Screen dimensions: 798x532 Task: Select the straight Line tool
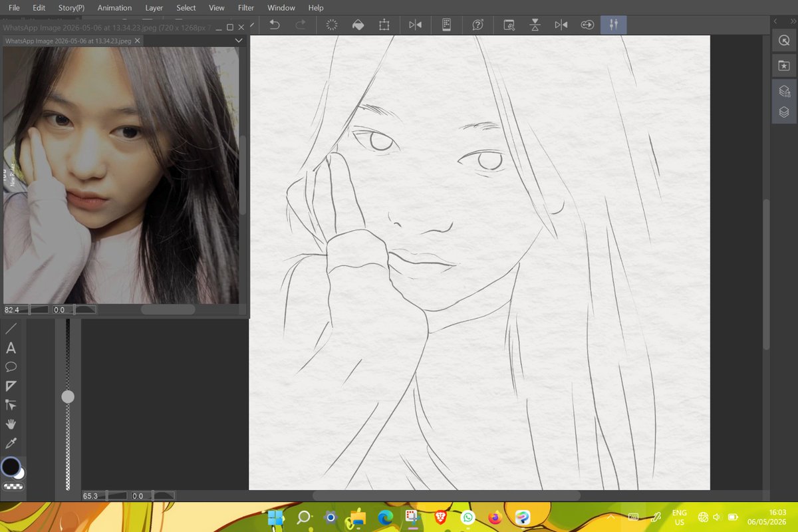point(11,329)
